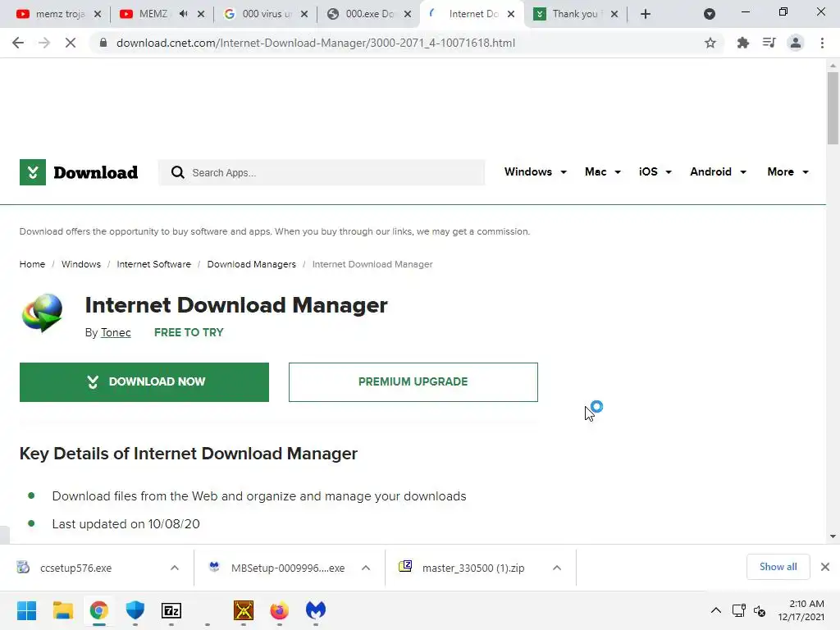Bookmark this page with the star icon
The height and width of the screenshot is (630, 840).
[710, 43]
